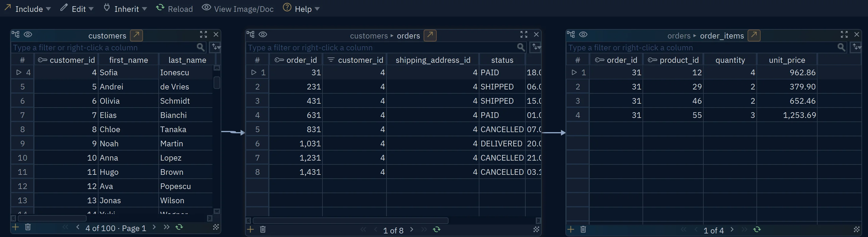This screenshot has height=237, width=868.
Task: Maximize the order_items table panel
Action: point(844,34)
